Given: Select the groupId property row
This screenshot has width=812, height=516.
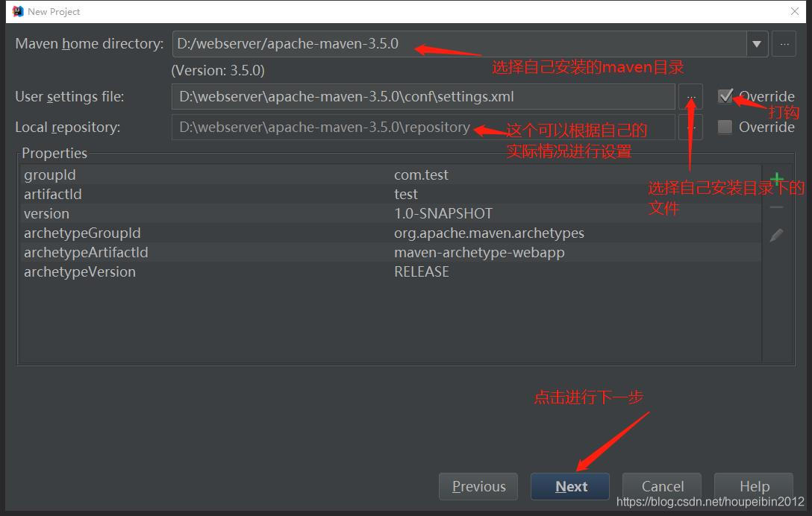Looking at the screenshot, I should (391, 175).
